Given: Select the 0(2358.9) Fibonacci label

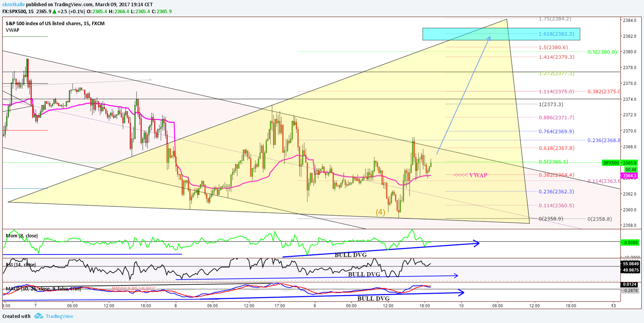Looking at the screenshot, I should pos(551,218).
